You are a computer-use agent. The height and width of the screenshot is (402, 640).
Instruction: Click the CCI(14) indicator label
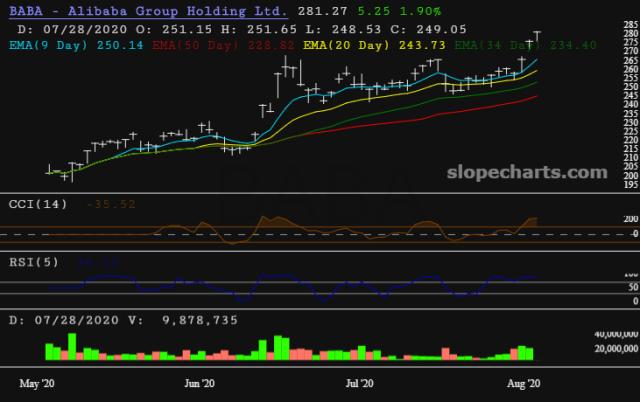click(x=38, y=204)
